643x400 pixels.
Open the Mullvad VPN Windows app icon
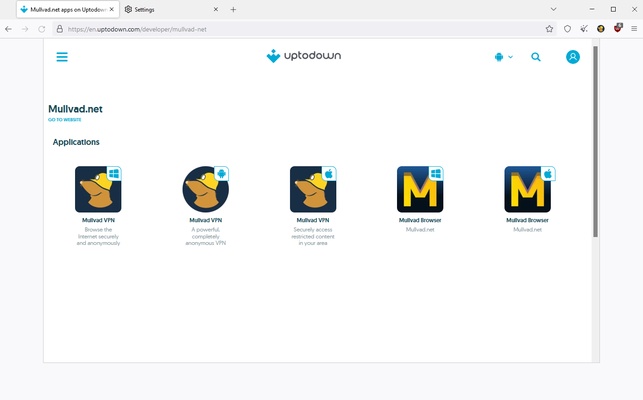click(x=98, y=189)
